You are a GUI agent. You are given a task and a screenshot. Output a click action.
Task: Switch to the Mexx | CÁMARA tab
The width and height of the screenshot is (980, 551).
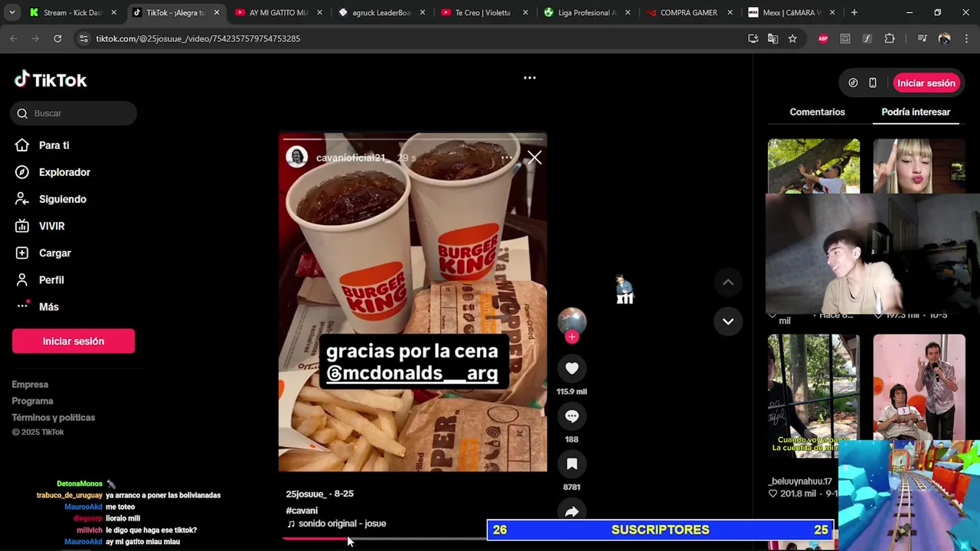(x=791, y=12)
